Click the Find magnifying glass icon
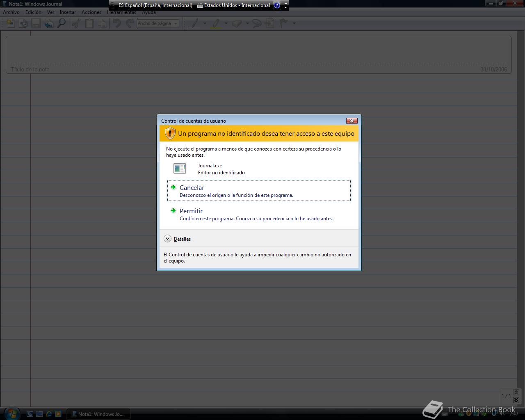 (62, 23)
